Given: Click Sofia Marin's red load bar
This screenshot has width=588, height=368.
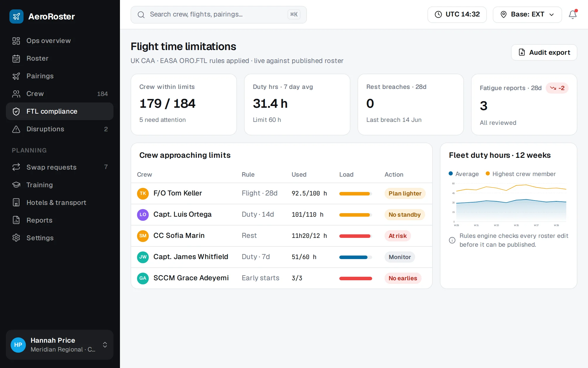Looking at the screenshot, I should 356,236.
